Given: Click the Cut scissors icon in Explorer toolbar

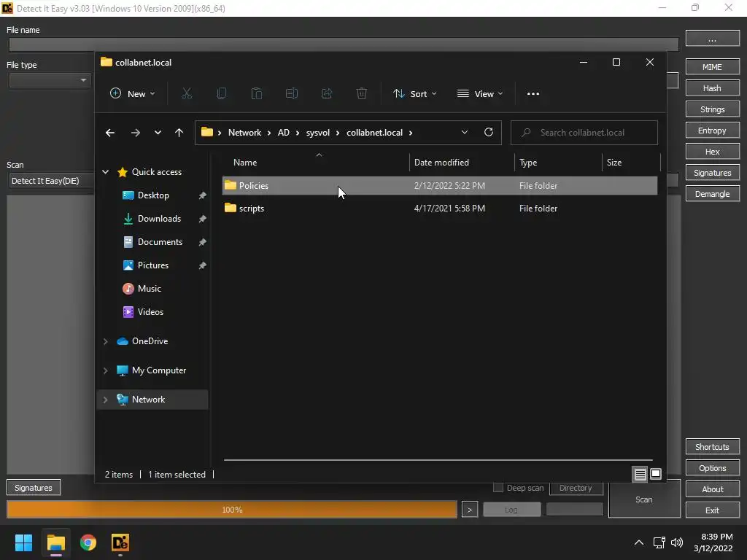Looking at the screenshot, I should [187, 94].
